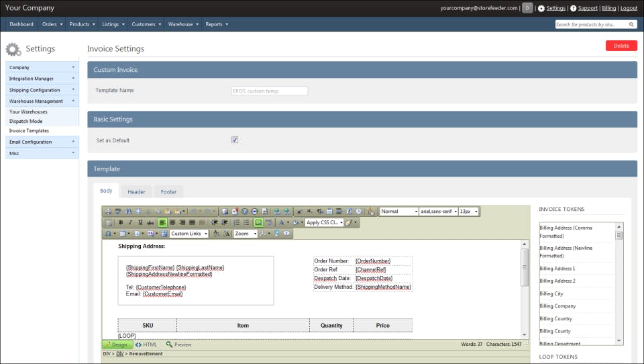Create a numbered list
This screenshot has height=364, width=644.
(x=237, y=222)
